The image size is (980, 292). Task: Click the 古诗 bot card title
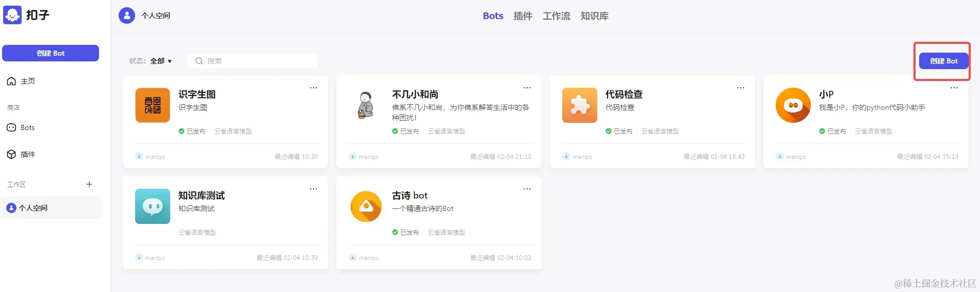point(410,196)
